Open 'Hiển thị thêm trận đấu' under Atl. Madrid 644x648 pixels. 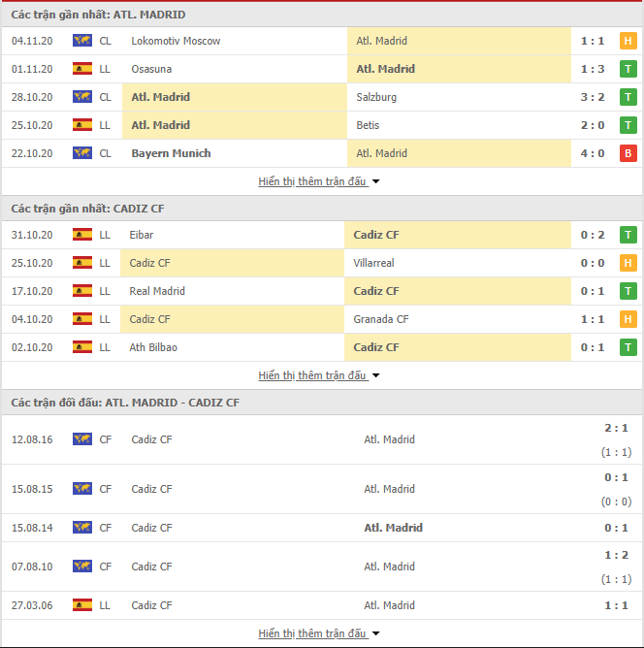click(312, 181)
